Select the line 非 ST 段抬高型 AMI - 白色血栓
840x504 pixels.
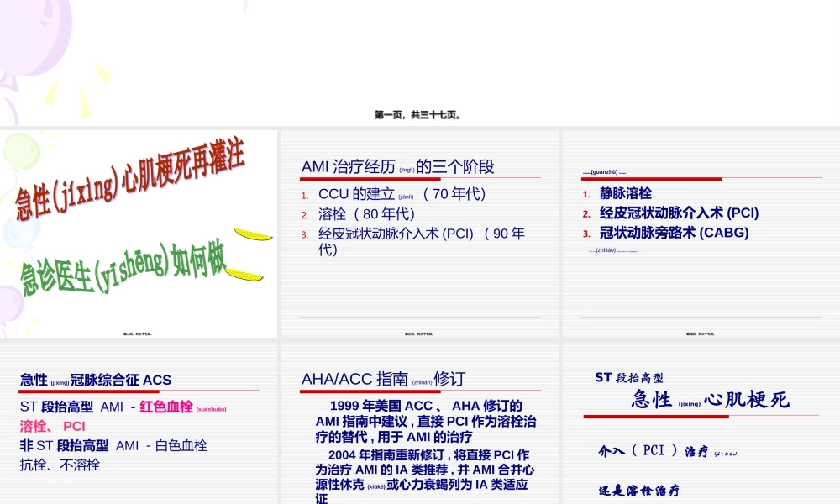click(x=113, y=446)
